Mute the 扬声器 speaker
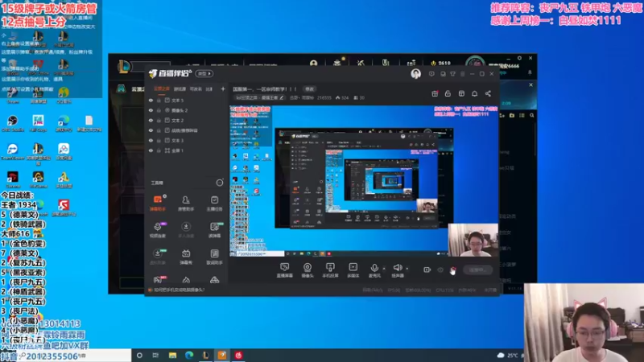 click(x=398, y=270)
